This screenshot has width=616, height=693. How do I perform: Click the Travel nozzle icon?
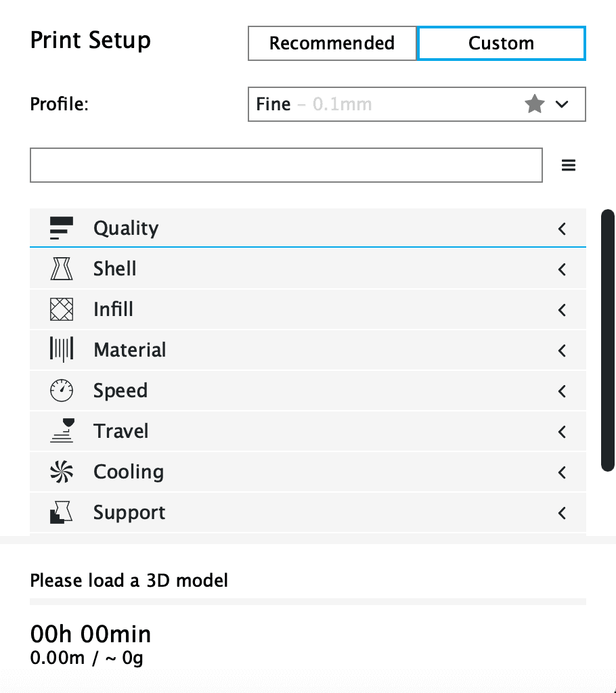point(62,431)
